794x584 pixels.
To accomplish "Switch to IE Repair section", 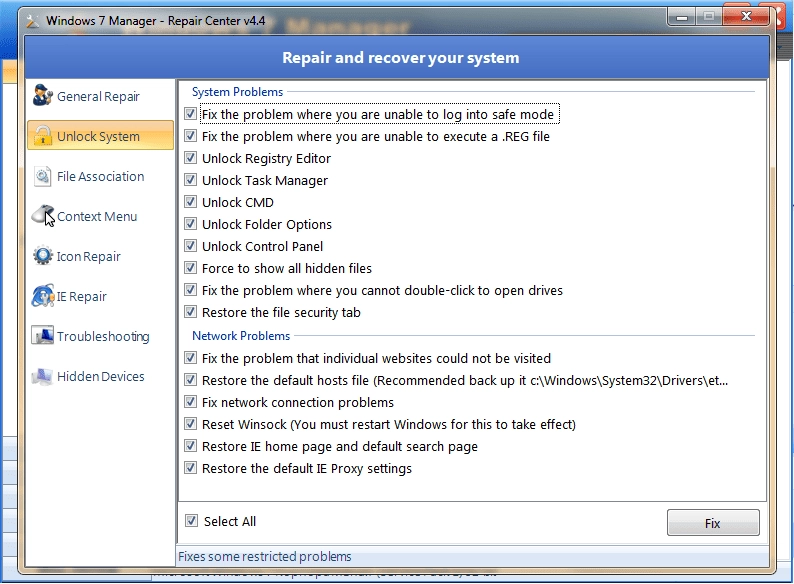I will tap(82, 296).
